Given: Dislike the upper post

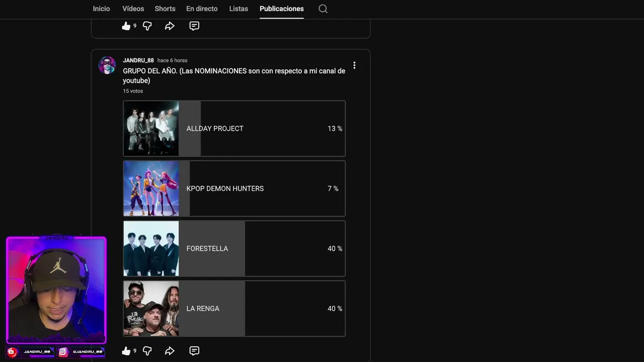Looking at the screenshot, I should (147, 26).
